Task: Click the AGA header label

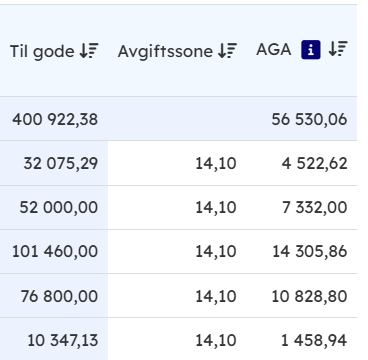Action: pos(274,50)
